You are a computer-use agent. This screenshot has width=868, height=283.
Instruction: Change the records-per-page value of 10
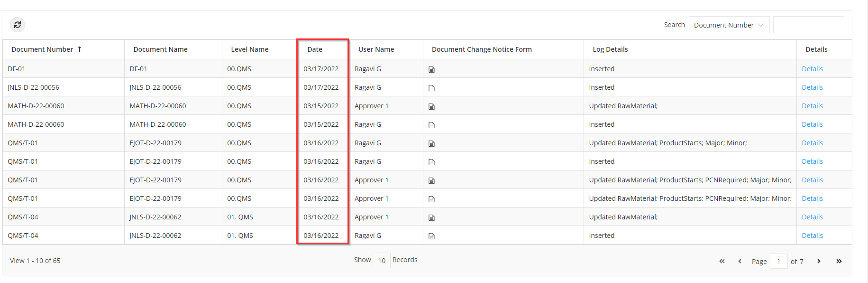(x=382, y=260)
